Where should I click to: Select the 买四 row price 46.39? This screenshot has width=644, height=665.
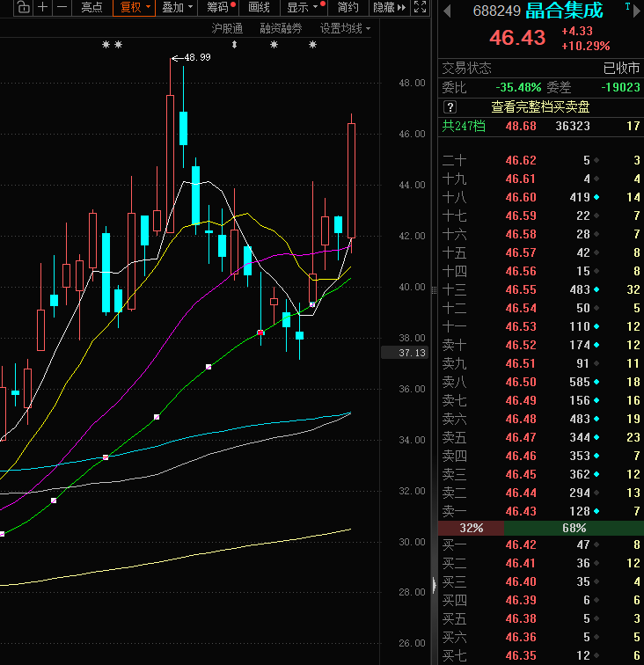(521, 600)
